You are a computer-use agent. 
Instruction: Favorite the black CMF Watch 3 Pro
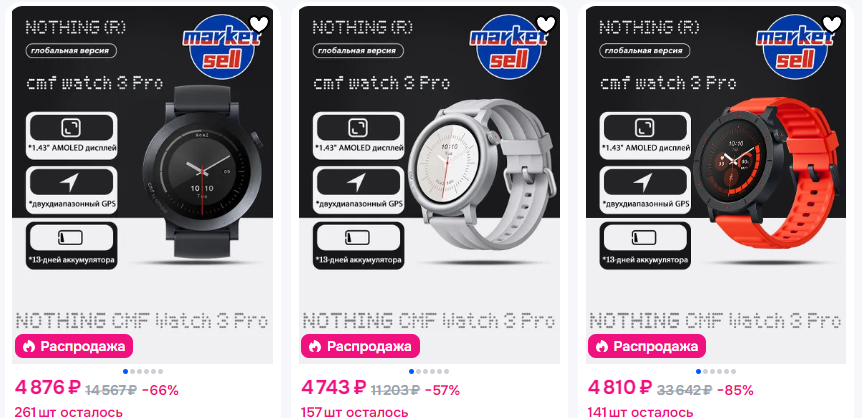(259, 24)
